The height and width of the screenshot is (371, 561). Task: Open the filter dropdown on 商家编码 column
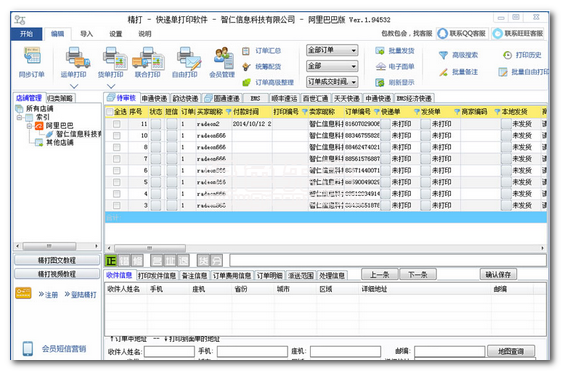click(497, 112)
